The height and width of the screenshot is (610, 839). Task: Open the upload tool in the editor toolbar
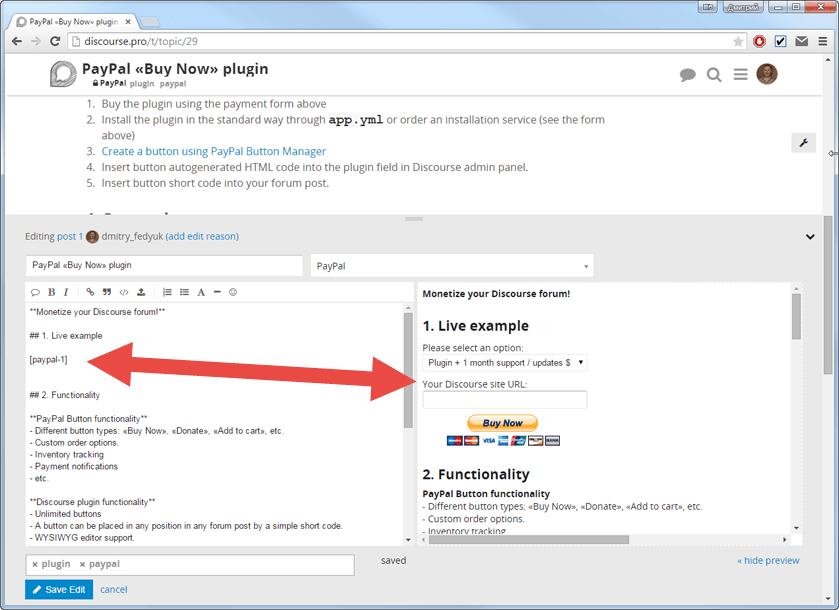[141, 292]
